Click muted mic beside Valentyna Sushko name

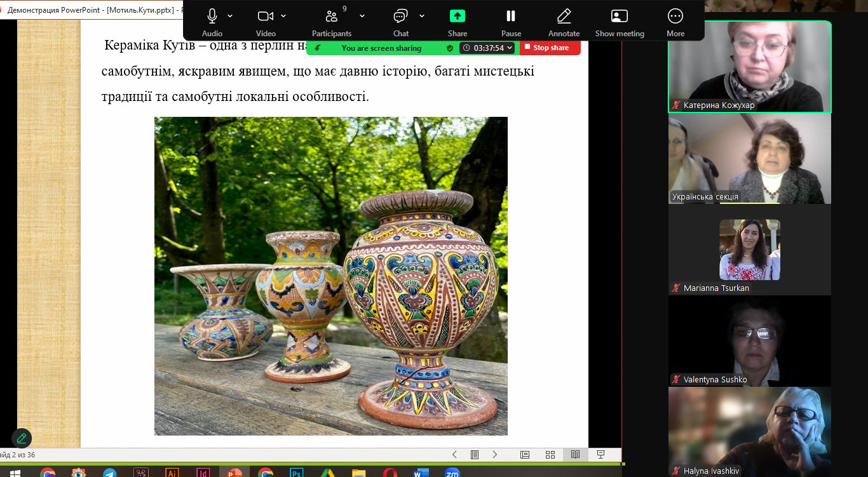(677, 380)
